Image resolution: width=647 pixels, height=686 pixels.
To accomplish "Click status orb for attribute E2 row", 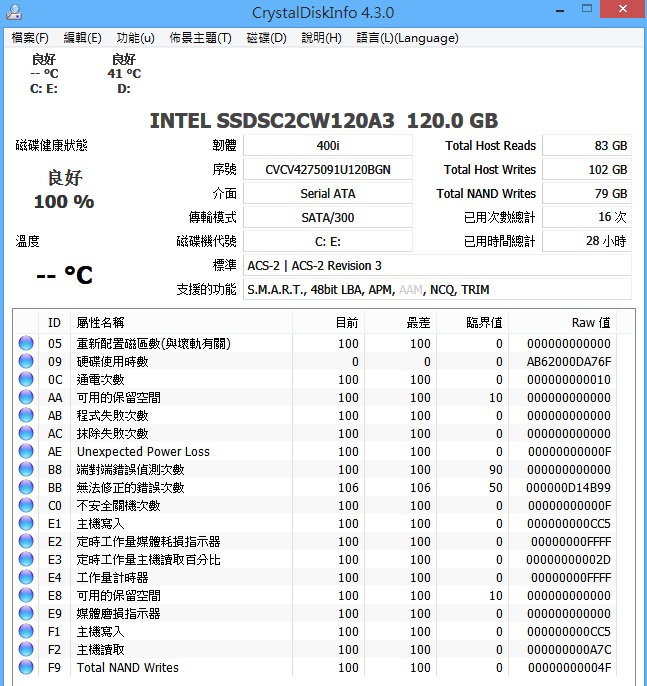I will 26,541.
